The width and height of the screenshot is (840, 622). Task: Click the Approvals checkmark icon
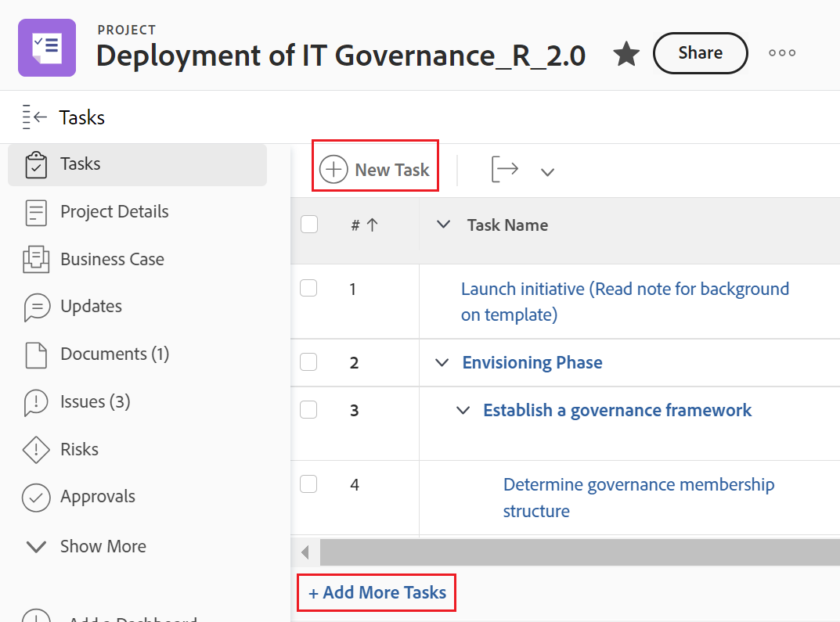[36, 498]
